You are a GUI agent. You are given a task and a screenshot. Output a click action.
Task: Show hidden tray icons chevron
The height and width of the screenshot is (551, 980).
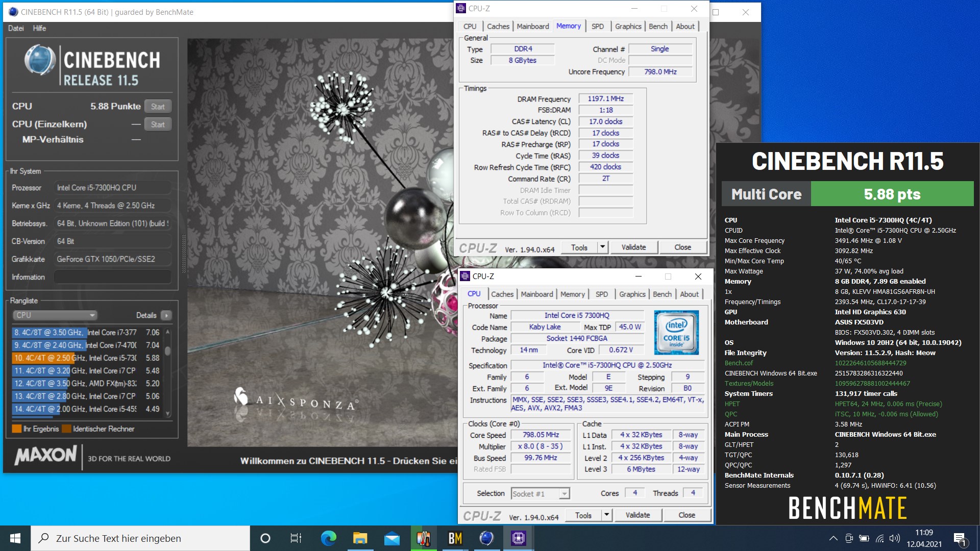click(x=833, y=538)
